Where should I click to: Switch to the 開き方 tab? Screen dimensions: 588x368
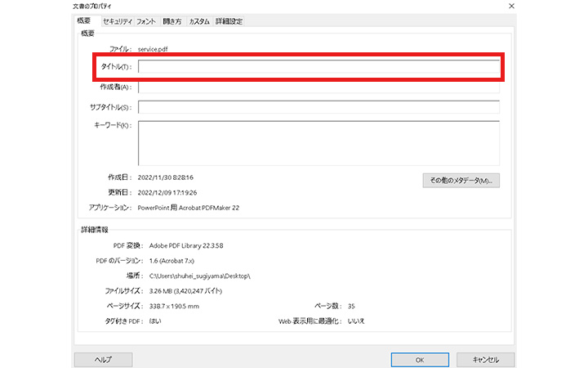(x=172, y=21)
